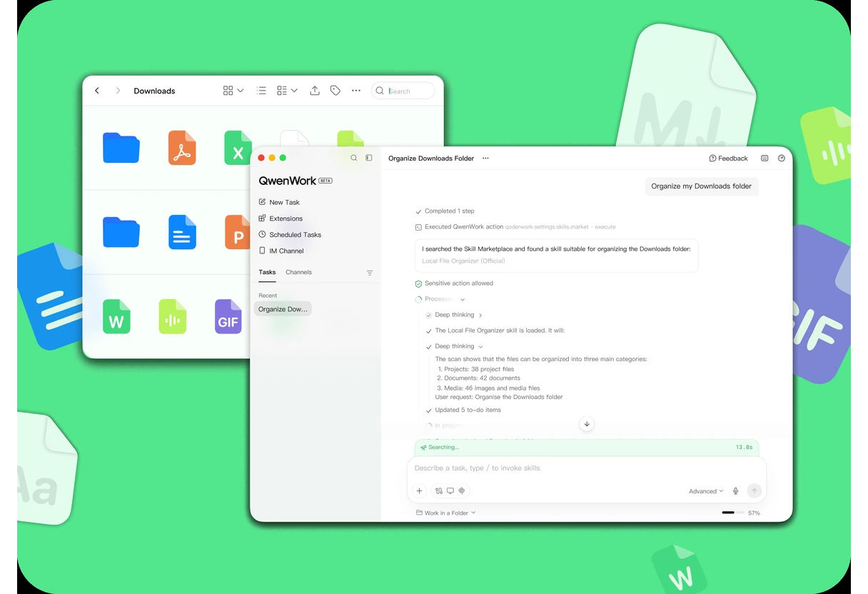
Task: Click the 'Executed QwenWork action' entry
Action: (x=515, y=227)
